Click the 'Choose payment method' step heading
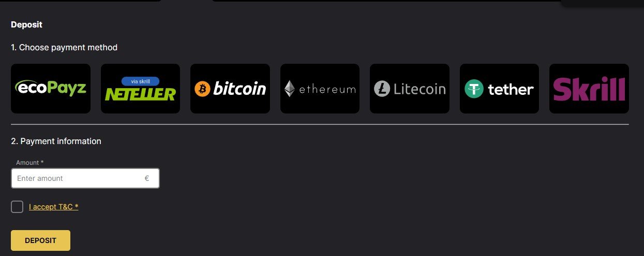The image size is (644, 256). (x=64, y=48)
